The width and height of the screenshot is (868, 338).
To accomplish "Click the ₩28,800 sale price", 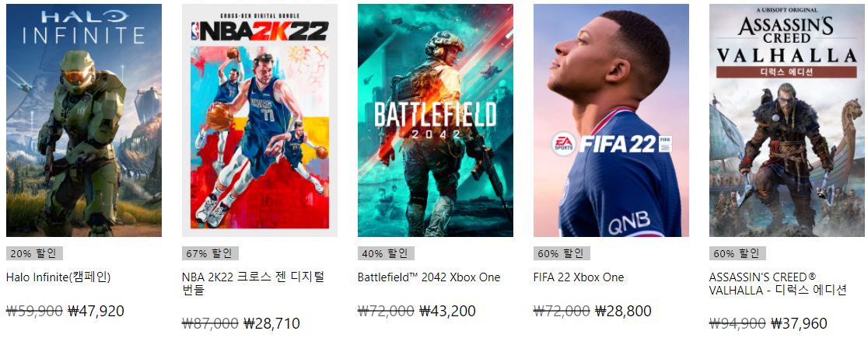I will pos(623,311).
